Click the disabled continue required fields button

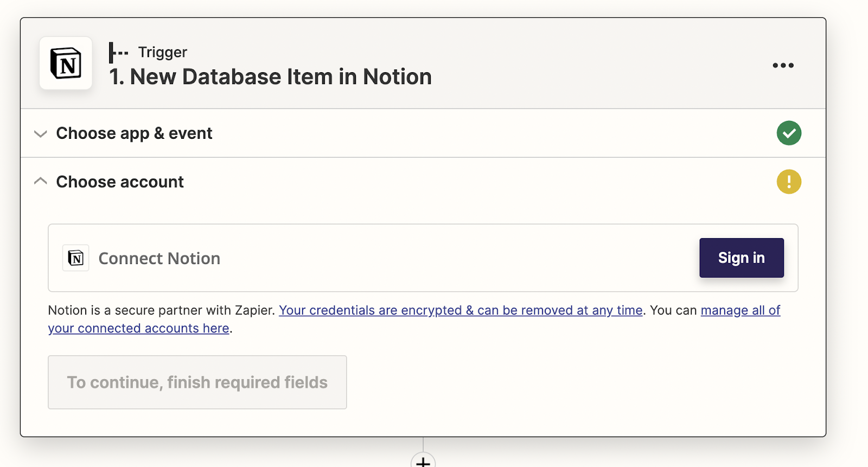point(197,382)
